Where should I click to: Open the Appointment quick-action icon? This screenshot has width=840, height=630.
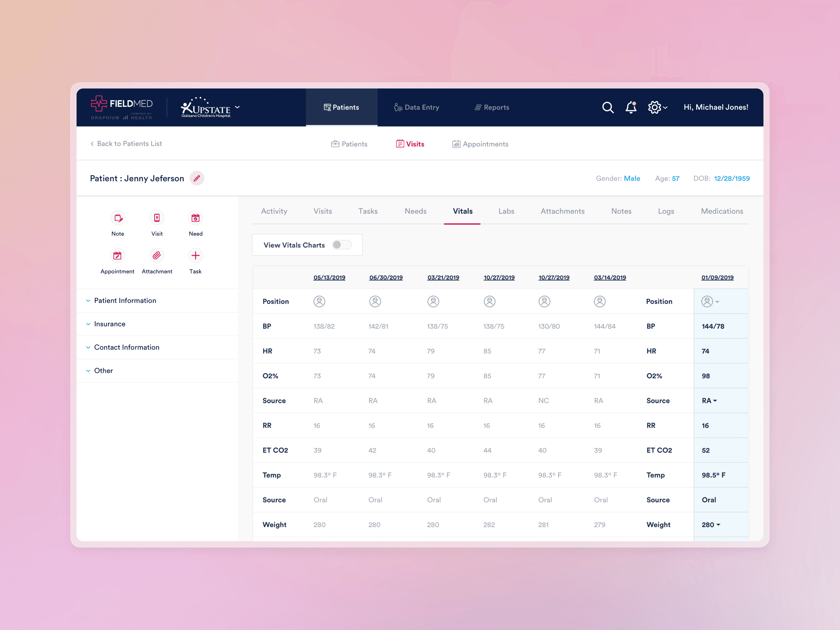coord(117,256)
